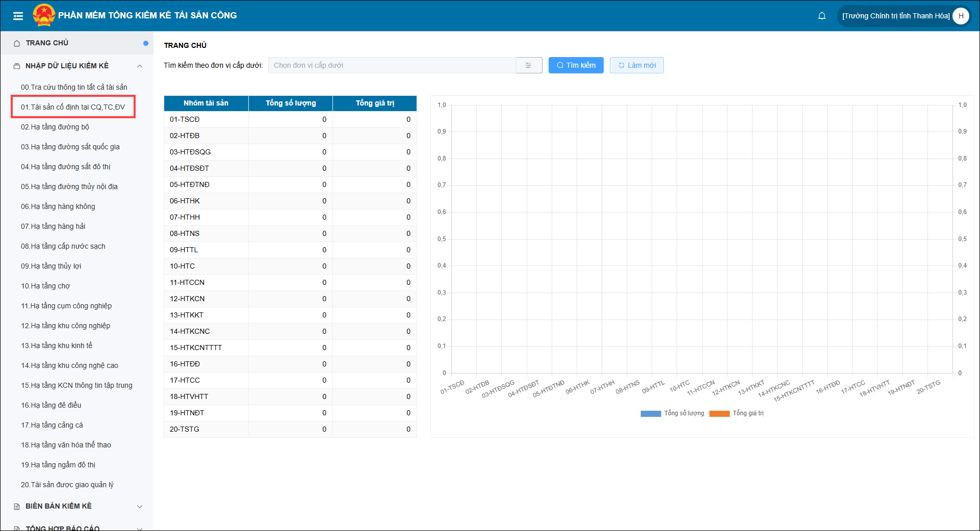Click the user avatar H icon
This screenshot has height=531, width=980.
point(961,16)
